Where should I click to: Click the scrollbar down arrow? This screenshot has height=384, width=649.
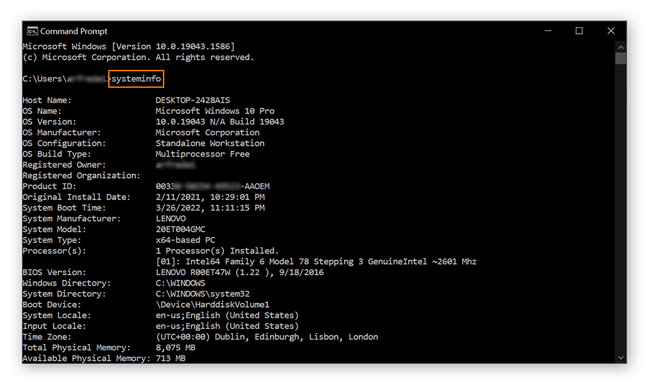pyautogui.click(x=620, y=358)
